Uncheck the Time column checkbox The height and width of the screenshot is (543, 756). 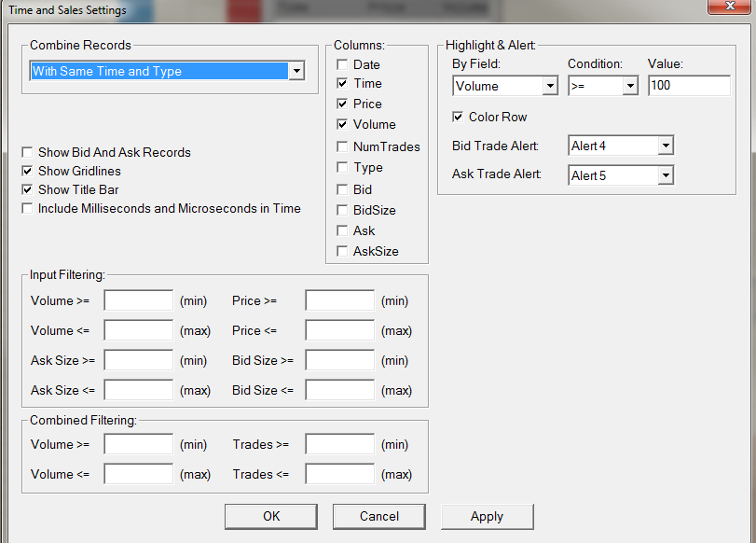342,83
